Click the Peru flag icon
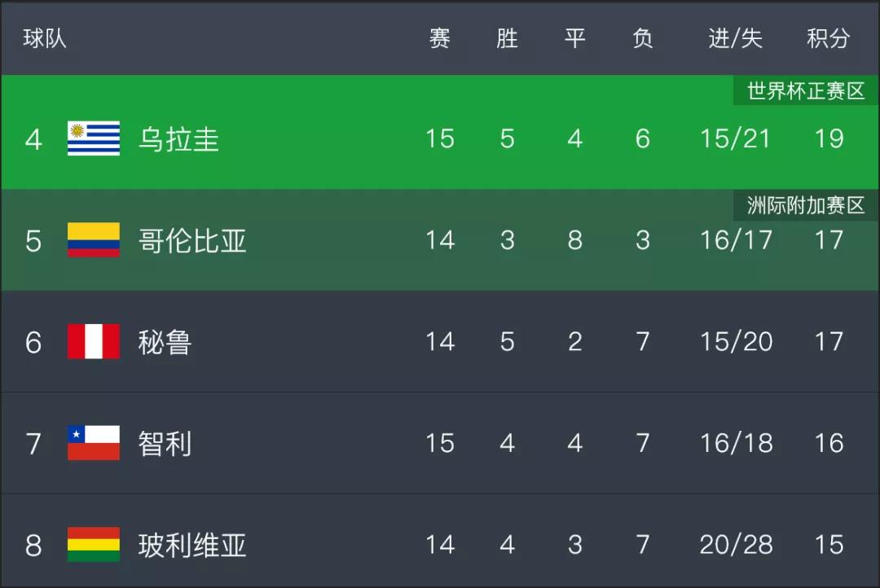Image resolution: width=880 pixels, height=588 pixels. click(94, 341)
